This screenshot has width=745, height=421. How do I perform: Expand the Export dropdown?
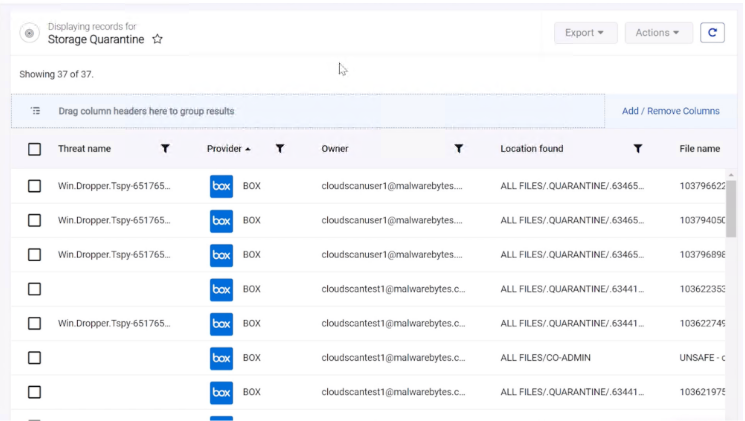[x=585, y=33]
